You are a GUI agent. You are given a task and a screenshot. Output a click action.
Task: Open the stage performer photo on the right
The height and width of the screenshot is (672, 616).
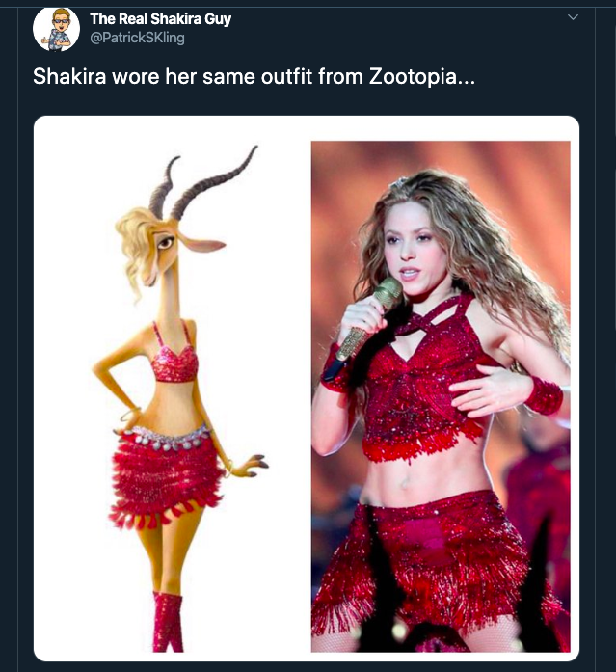pyautogui.click(x=441, y=396)
